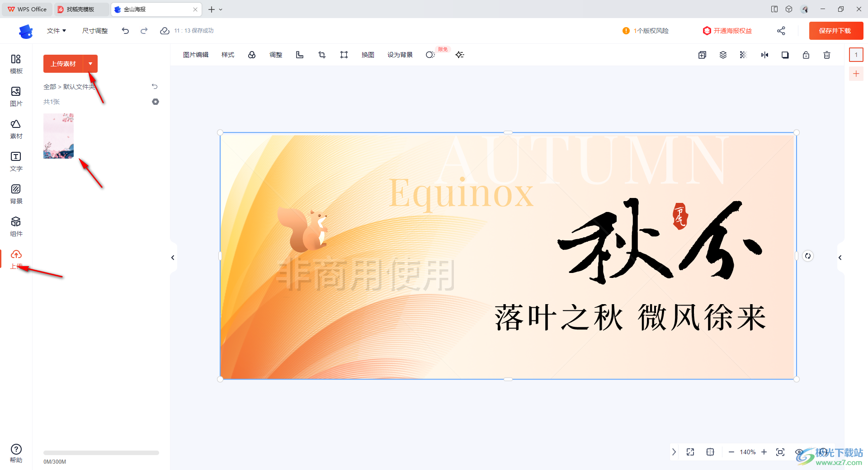Select page 1 thumbnail

point(856,55)
